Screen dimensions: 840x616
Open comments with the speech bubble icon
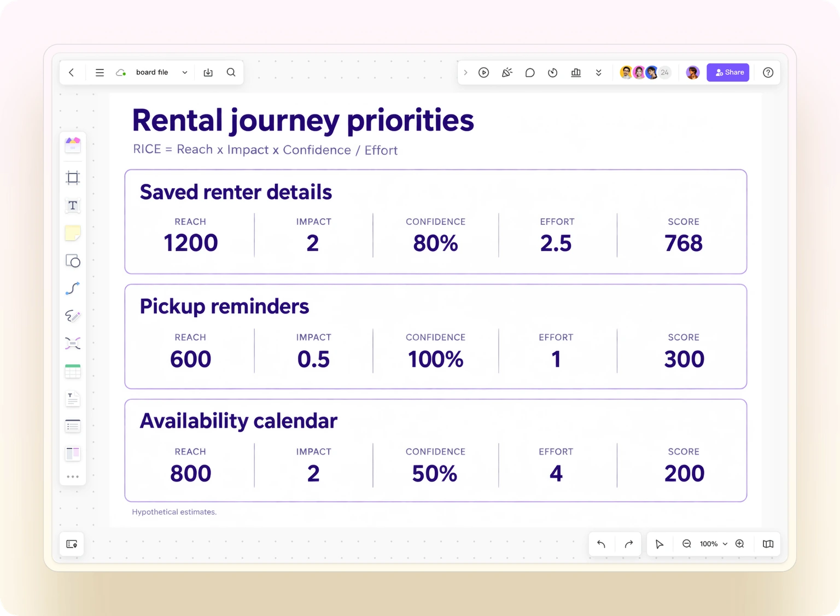[530, 72]
